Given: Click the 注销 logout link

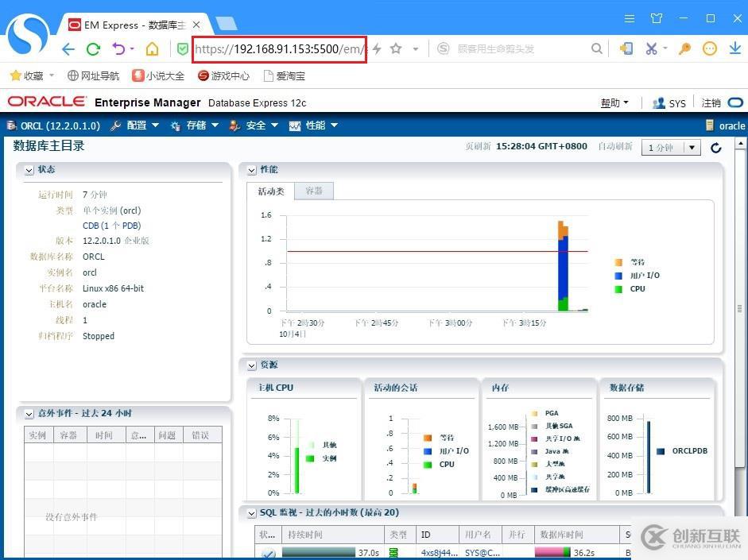Looking at the screenshot, I should 711,103.
